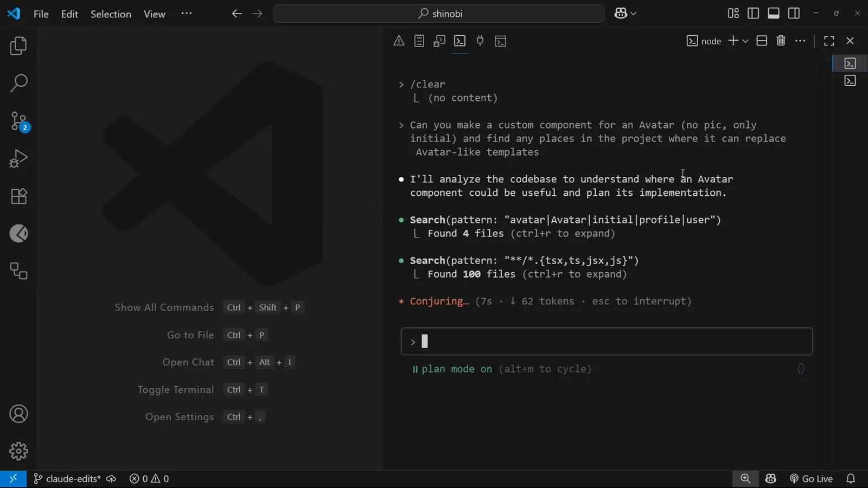Expand the overflow menu ellipsis in menu bar
Screen dimensions: 868x488
click(187, 14)
